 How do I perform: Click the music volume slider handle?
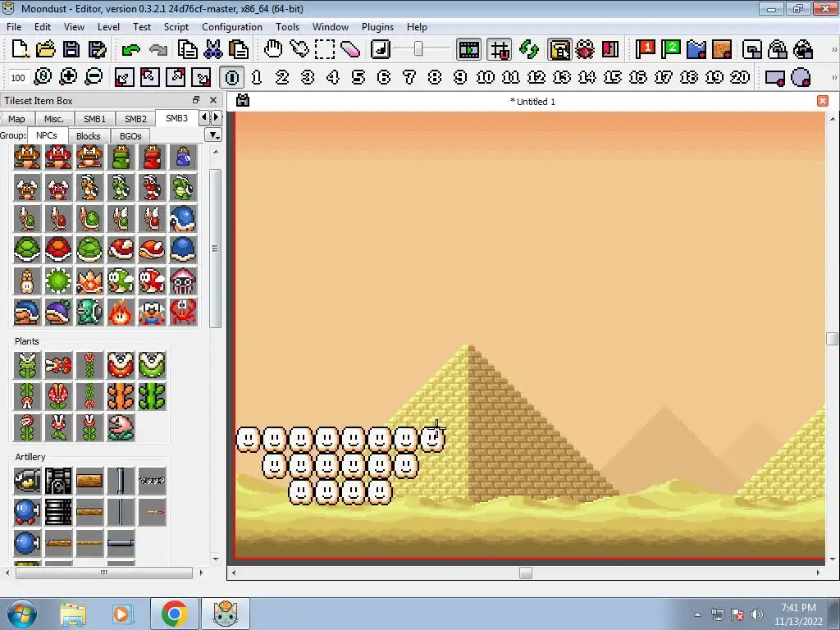(418, 49)
